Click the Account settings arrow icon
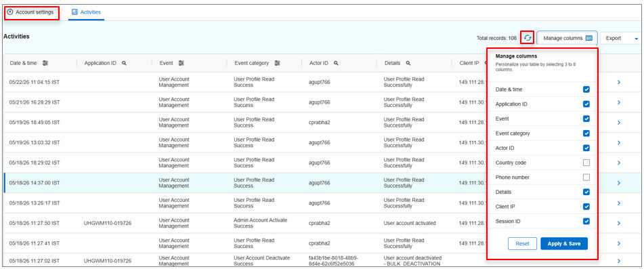The image size is (644, 269). [10, 12]
